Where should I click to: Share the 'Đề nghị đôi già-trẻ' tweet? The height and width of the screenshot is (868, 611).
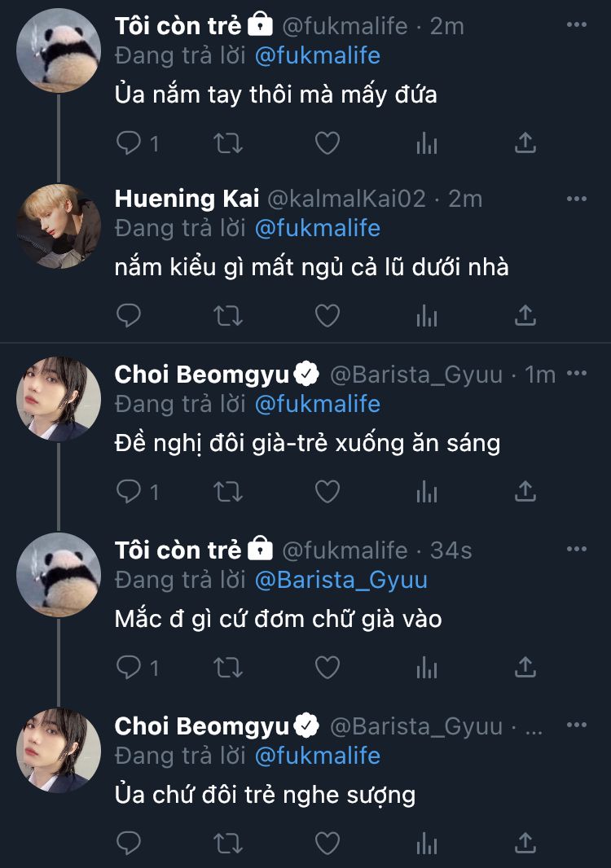click(525, 491)
